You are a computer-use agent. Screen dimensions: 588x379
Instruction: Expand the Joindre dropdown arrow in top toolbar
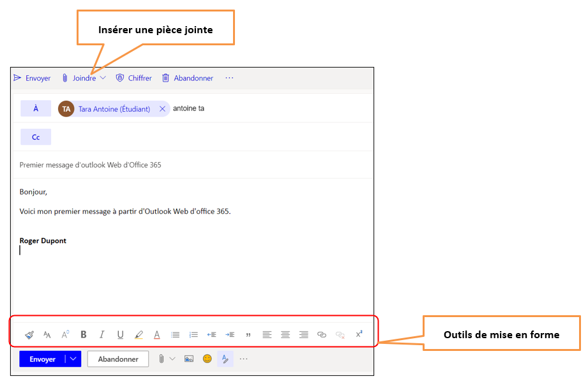(103, 78)
